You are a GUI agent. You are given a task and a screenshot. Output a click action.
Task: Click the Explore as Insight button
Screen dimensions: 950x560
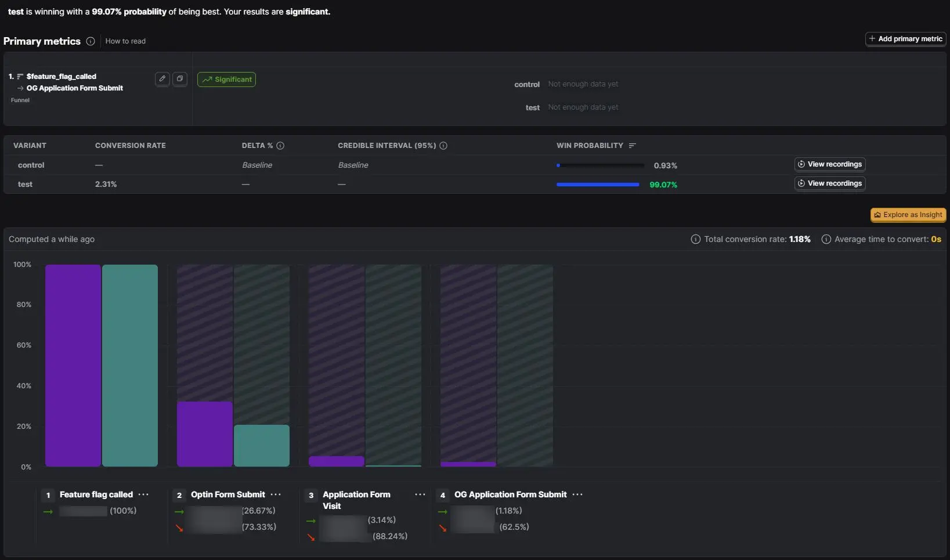908,215
